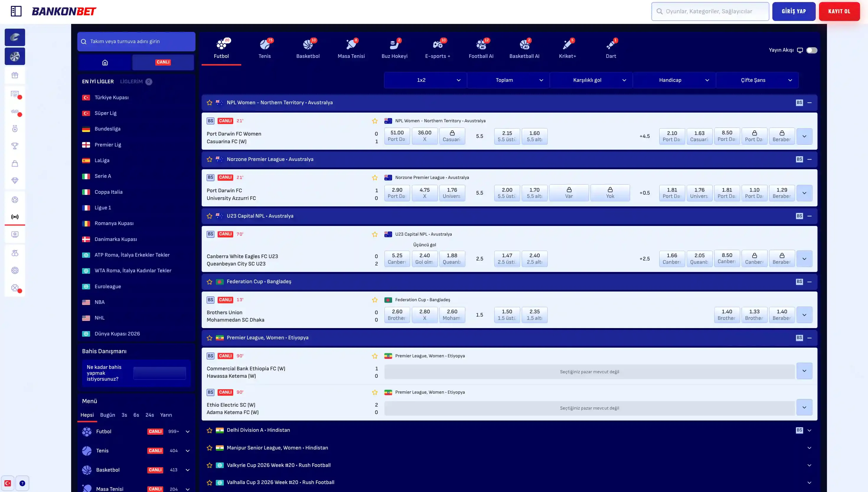The image size is (868, 492).
Task: Favorite the NPL Women – Northern Territory league star
Action: click(x=209, y=103)
